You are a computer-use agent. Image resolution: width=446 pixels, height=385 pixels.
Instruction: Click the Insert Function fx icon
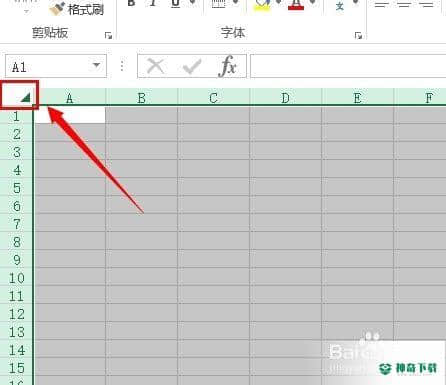click(228, 66)
